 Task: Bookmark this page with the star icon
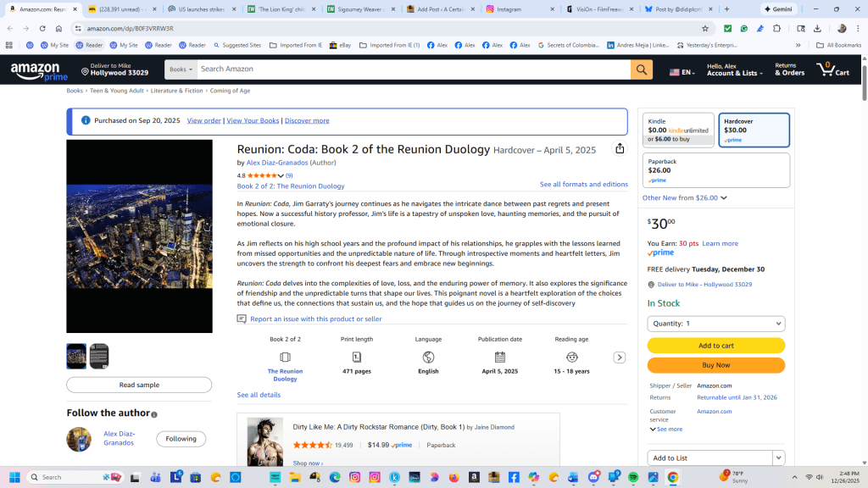[705, 28]
